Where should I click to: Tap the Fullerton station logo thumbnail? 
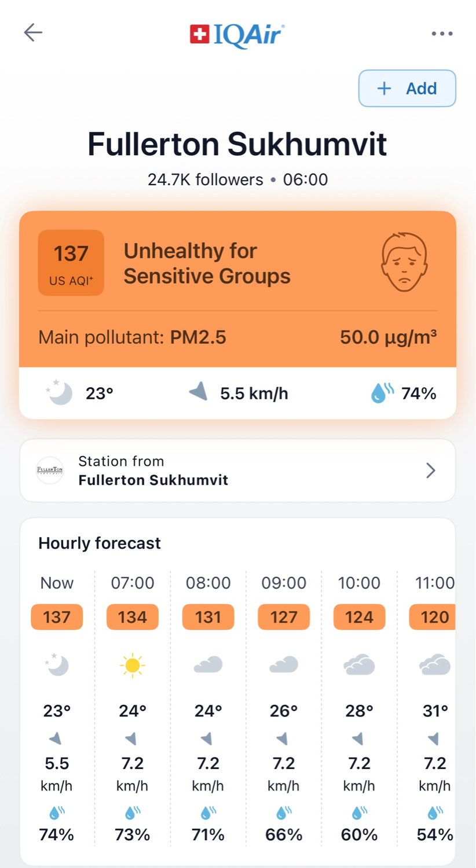[50, 470]
